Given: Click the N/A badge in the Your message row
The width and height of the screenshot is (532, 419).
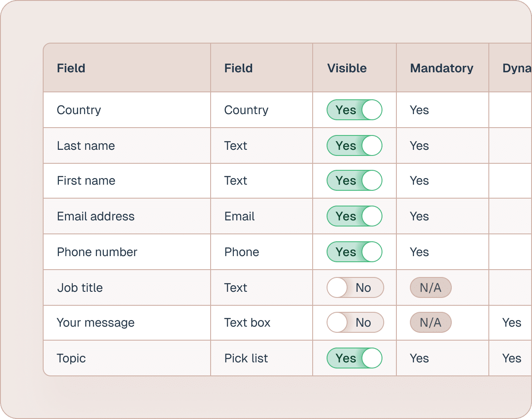Looking at the screenshot, I should [x=430, y=323].
